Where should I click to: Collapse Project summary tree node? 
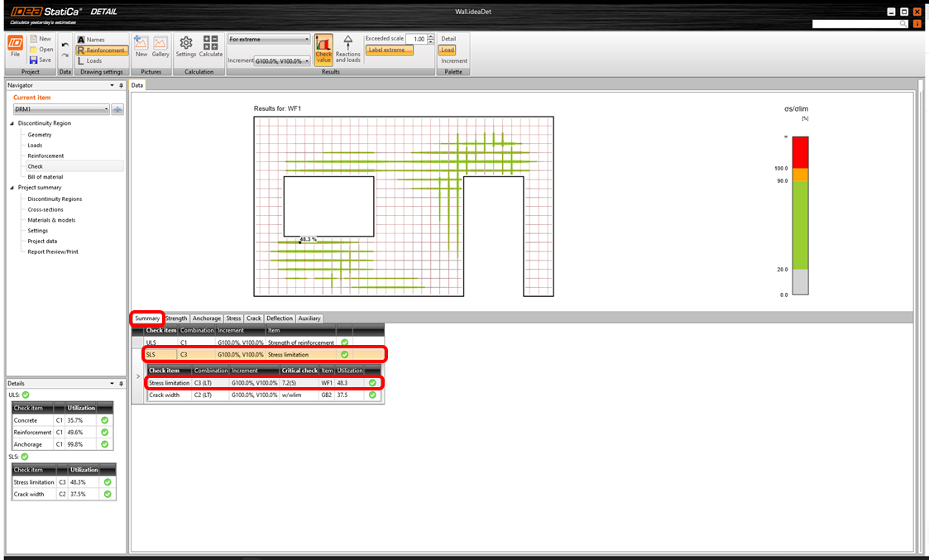[x=12, y=187]
